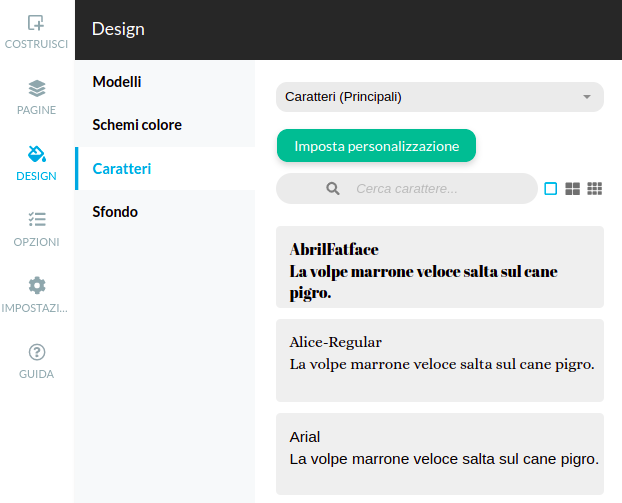Click the dropdown arrow for font category

587,97
